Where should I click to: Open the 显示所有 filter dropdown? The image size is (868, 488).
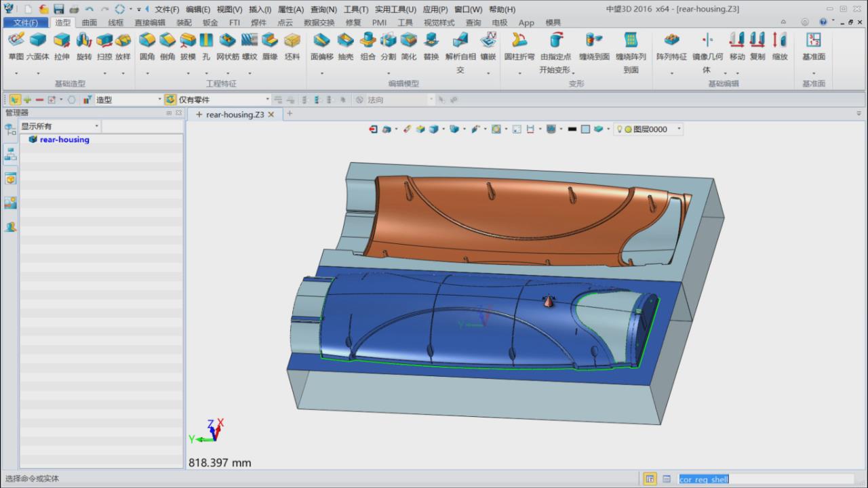[x=96, y=126]
